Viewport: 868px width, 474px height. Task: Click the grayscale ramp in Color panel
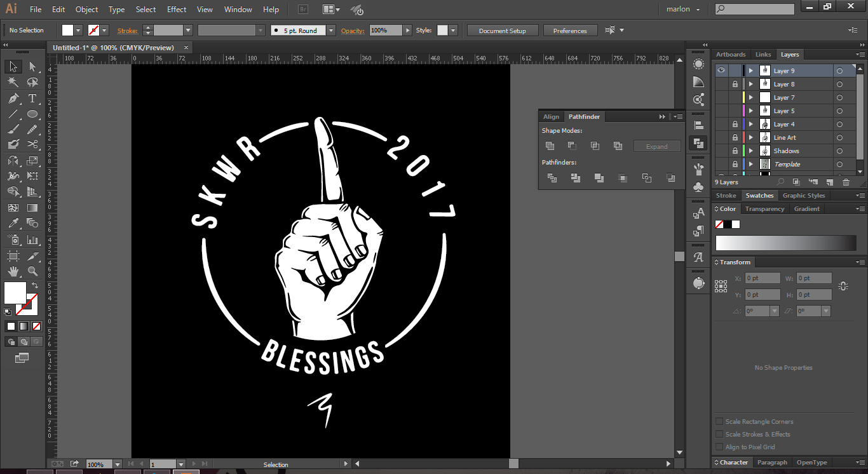(x=786, y=243)
